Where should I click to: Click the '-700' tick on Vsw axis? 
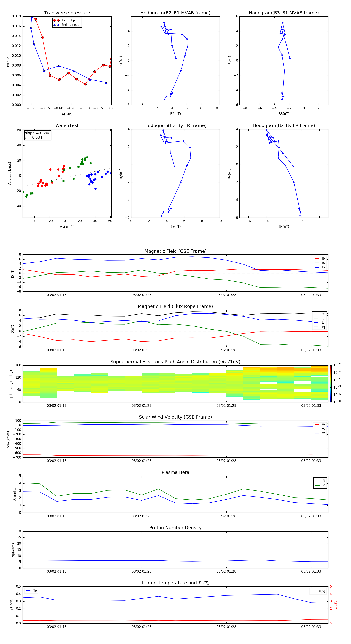[x=17, y=457]
